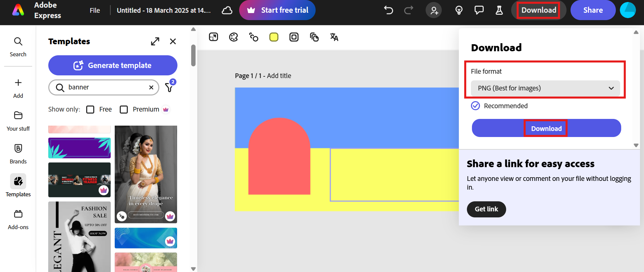This screenshot has width=644, height=272.
Task: Click the beaker experiments icon
Action: (x=499, y=10)
